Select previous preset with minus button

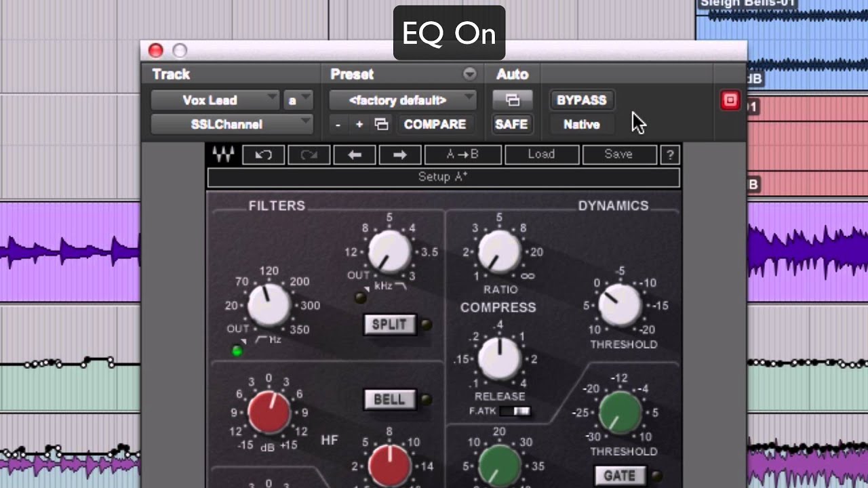tap(338, 125)
